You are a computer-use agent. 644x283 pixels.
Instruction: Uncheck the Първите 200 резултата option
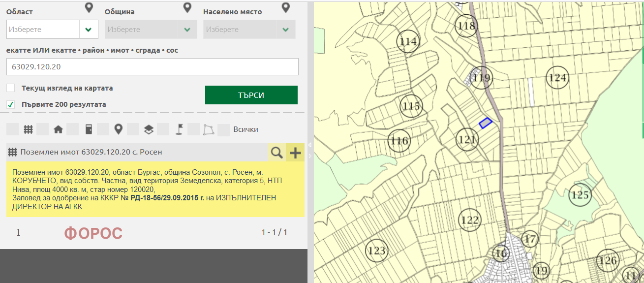tap(10, 104)
